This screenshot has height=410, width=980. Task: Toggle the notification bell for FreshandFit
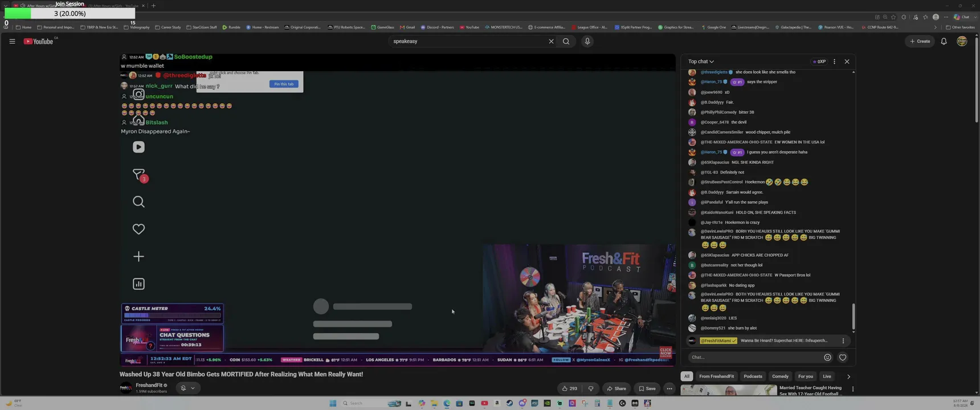pos(187,388)
